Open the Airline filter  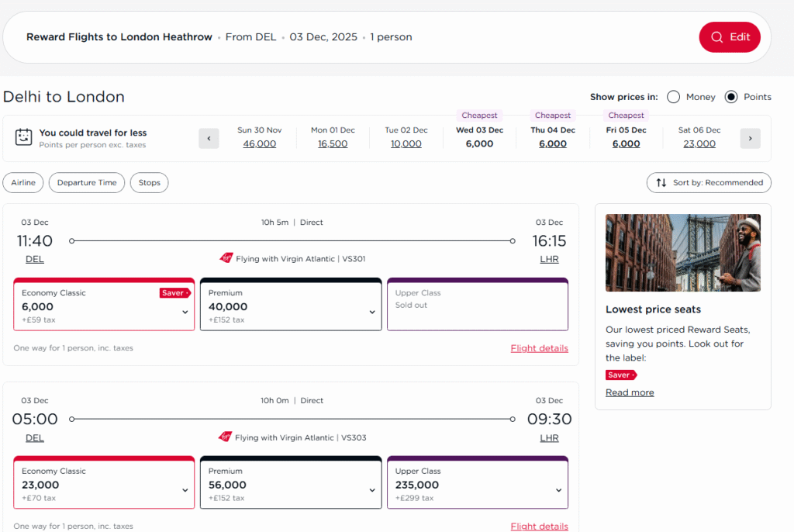pyautogui.click(x=23, y=183)
